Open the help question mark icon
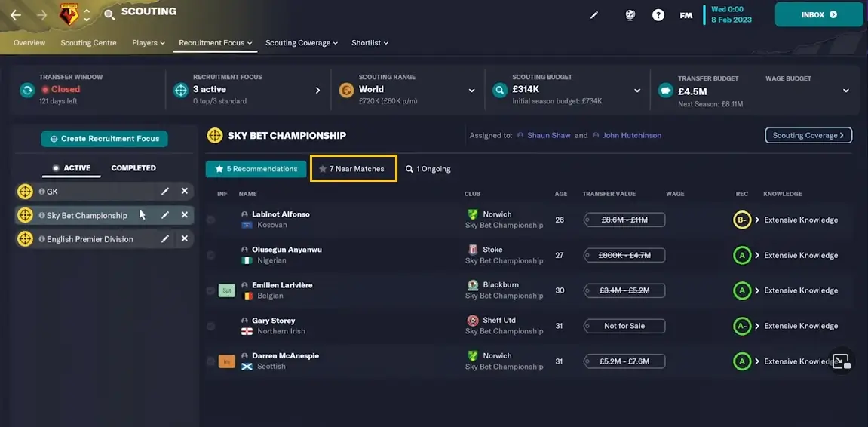 [658, 15]
